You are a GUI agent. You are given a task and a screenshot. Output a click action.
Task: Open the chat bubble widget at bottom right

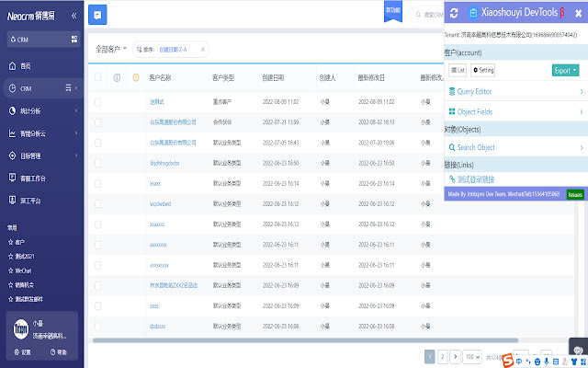(x=578, y=350)
